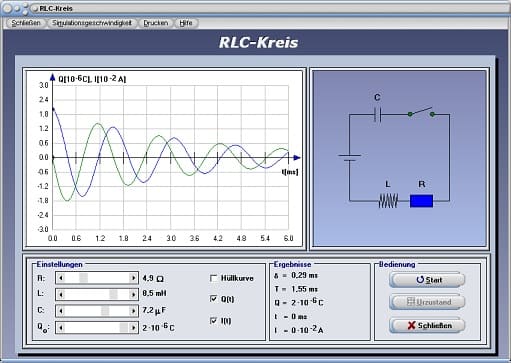The width and height of the screenshot is (511, 363).
Task: Click the right arrow of C slider
Action: [x=133, y=311]
